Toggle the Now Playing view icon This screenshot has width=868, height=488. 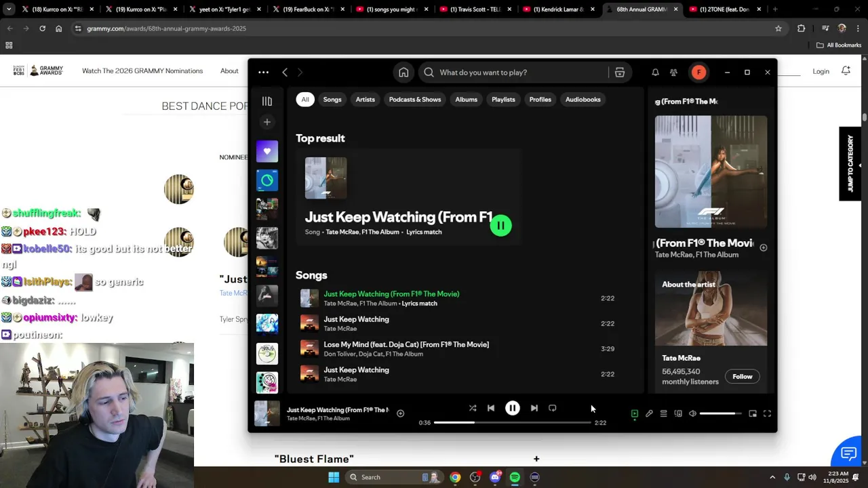[635, 413]
